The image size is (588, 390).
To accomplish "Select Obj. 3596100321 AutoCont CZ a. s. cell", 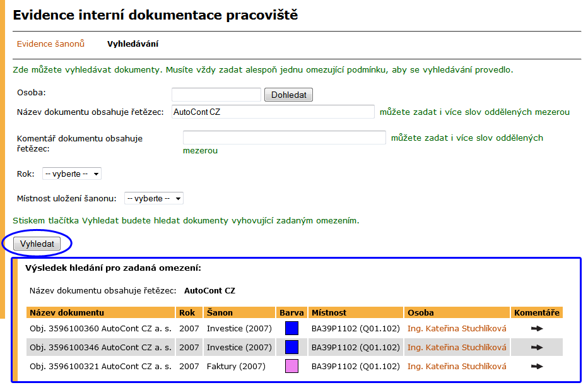I will point(100,367).
